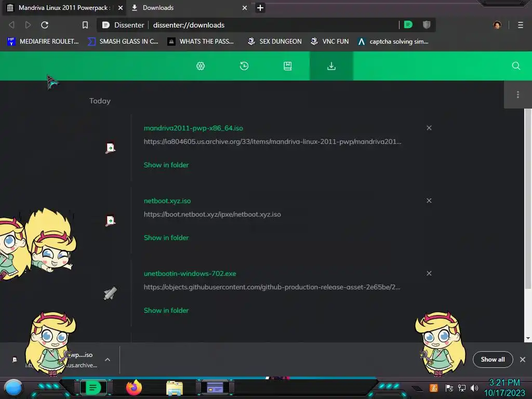Click the unetbootin exe file icon
Viewport: 532px width, 399px height.
pos(110,293)
